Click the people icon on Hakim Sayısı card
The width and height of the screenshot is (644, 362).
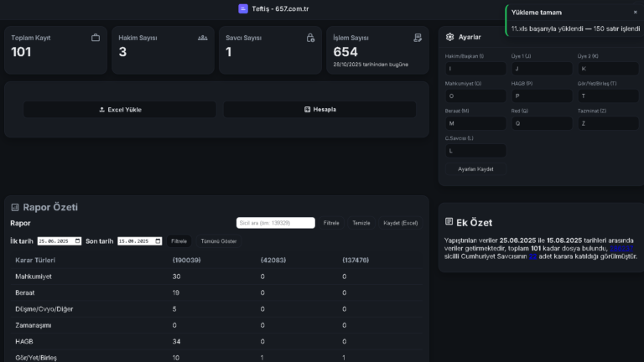[x=202, y=38]
